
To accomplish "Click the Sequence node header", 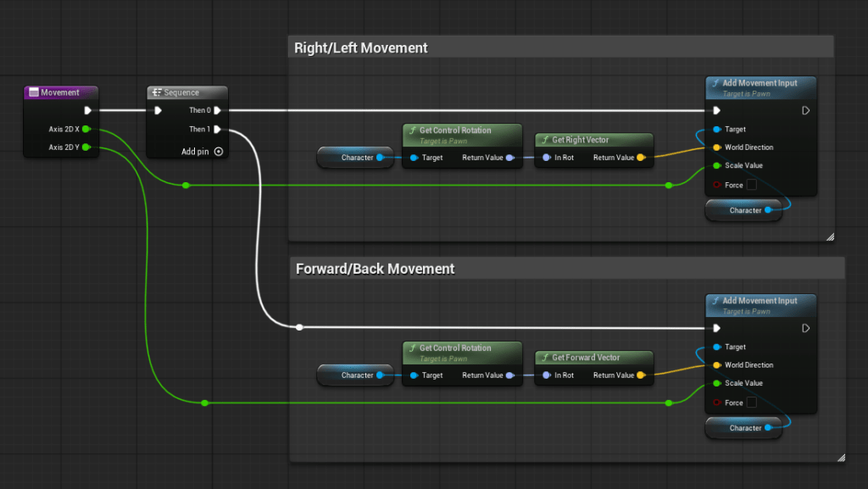I will (x=186, y=92).
